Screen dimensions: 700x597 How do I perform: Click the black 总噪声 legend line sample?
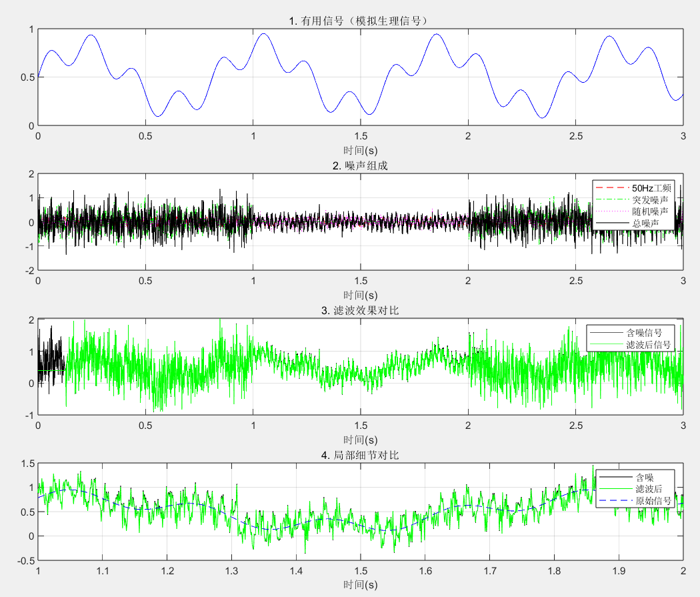click(612, 222)
